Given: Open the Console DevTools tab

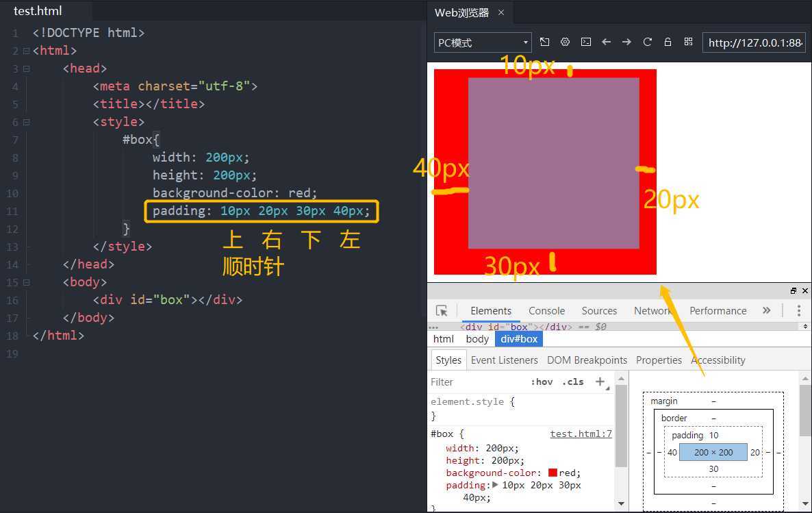Looking at the screenshot, I should [x=546, y=310].
